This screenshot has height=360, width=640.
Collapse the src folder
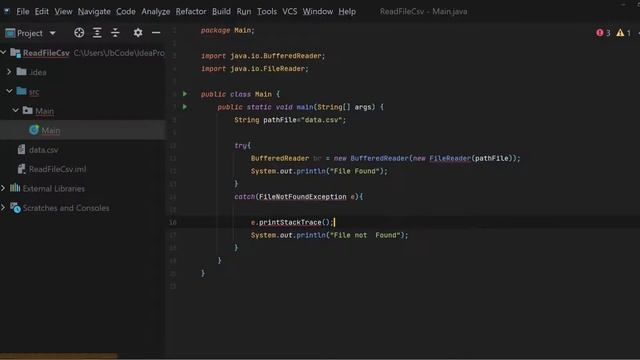point(9,91)
